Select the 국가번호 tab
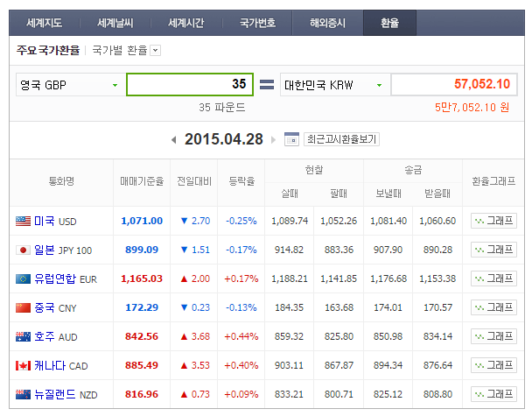This screenshot has height=416, width=532. click(257, 23)
